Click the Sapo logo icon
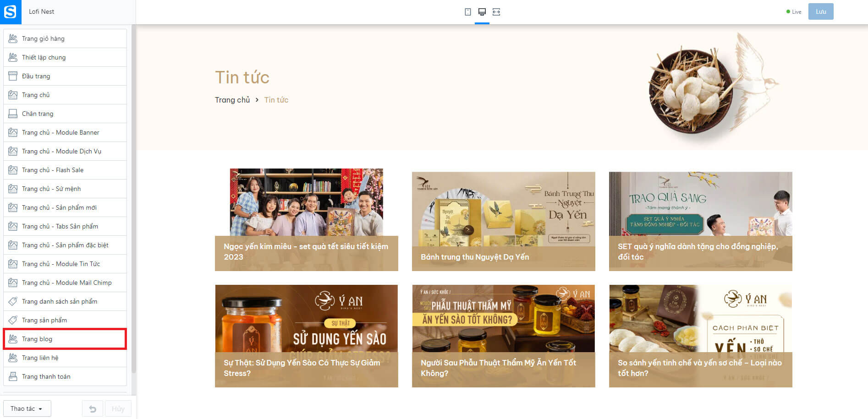This screenshot has height=419, width=868. pyautogui.click(x=11, y=12)
